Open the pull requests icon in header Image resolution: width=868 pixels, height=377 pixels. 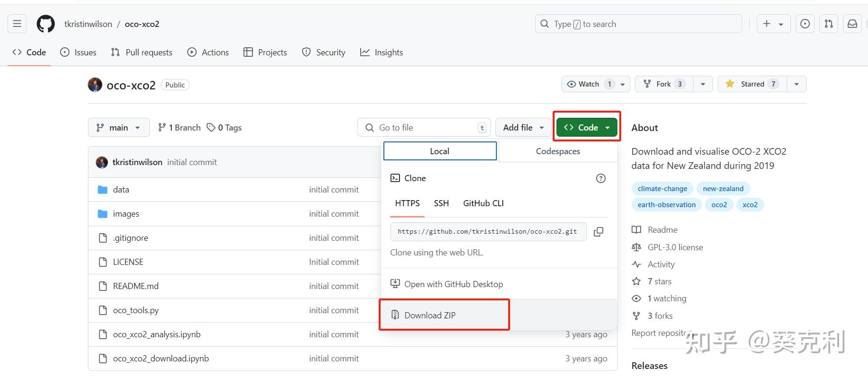pyautogui.click(x=828, y=24)
